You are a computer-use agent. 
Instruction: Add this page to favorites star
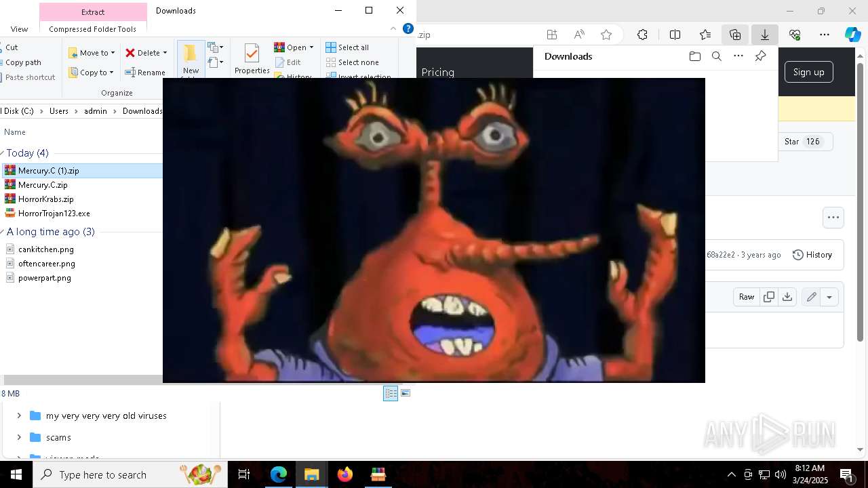pyautogui.click(x=606, y=35)
